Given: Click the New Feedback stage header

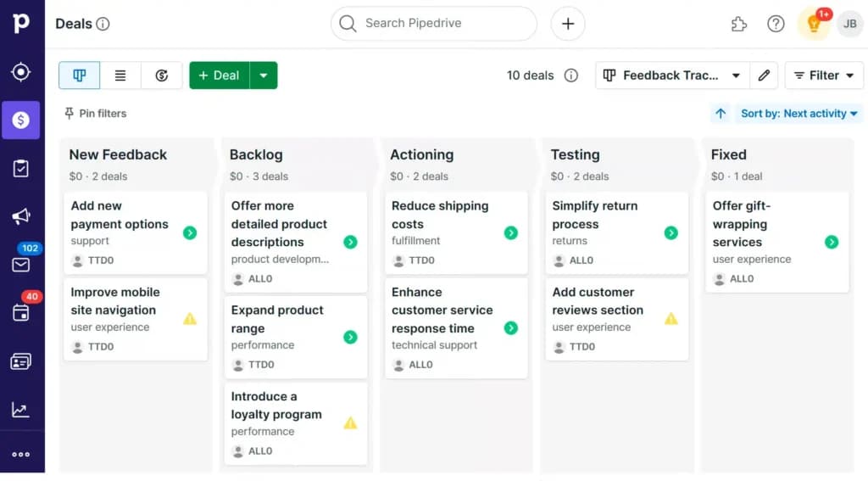Looking at the screenshot, I should pyautogui.click(x=118, y=154).
